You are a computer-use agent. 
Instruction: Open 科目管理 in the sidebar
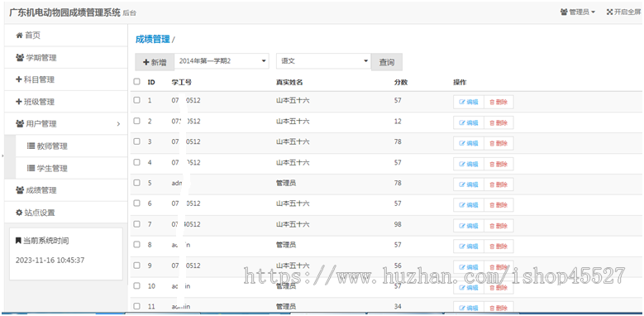65,79
